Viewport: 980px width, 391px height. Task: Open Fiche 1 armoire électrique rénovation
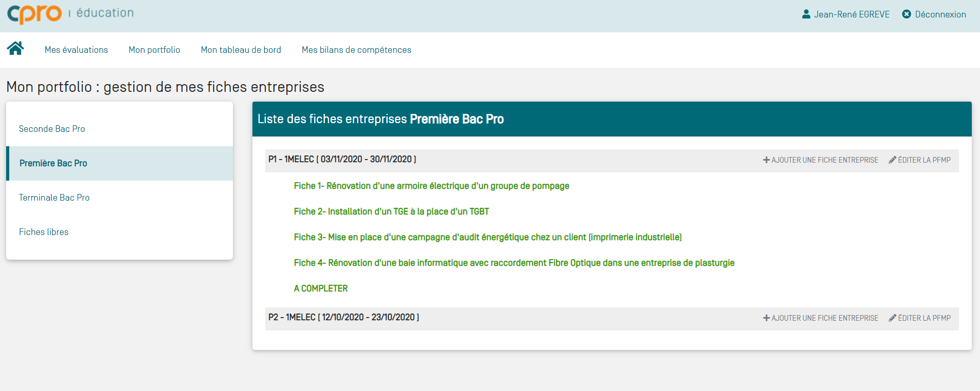(432, 186)
